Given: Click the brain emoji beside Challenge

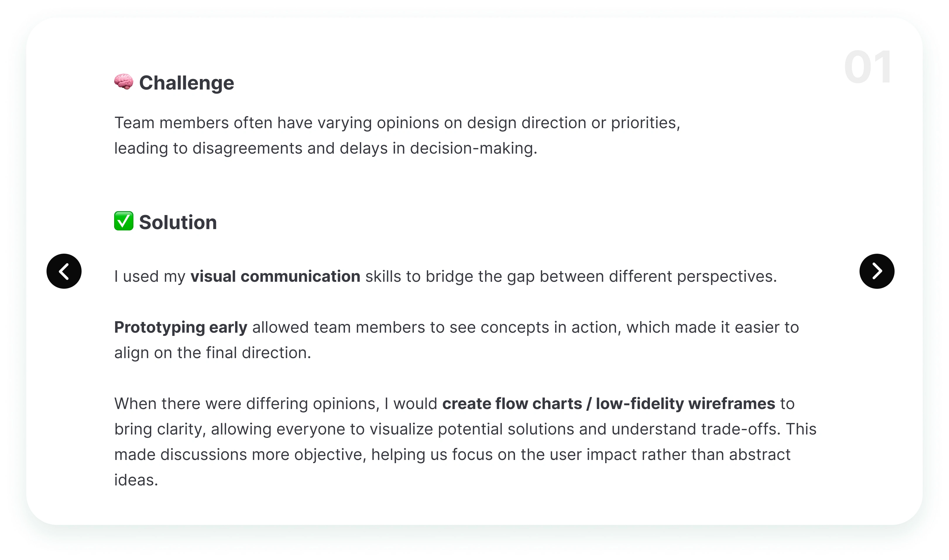Looking at the screenshot, I should pyautogui.click(x=123, y=82).
